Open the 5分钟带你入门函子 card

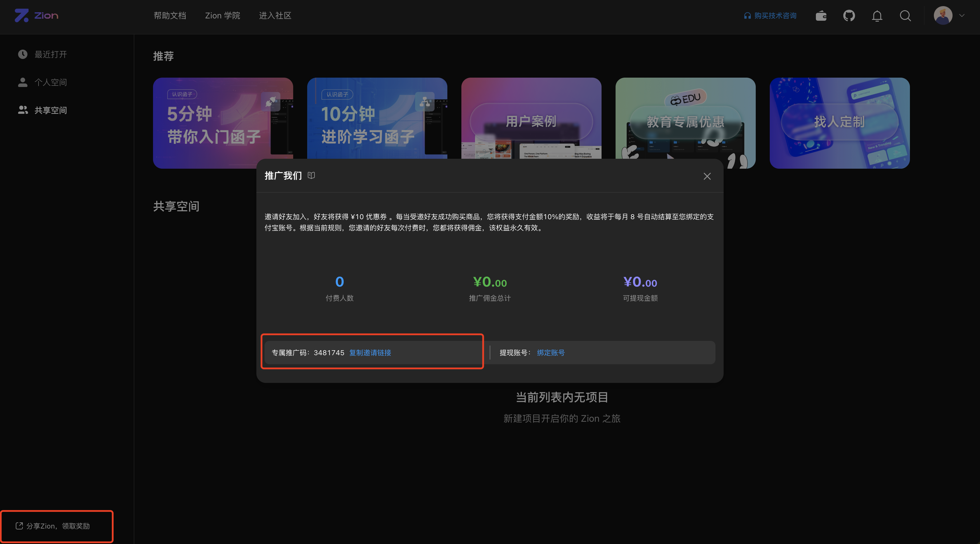[x=223, y=123]
